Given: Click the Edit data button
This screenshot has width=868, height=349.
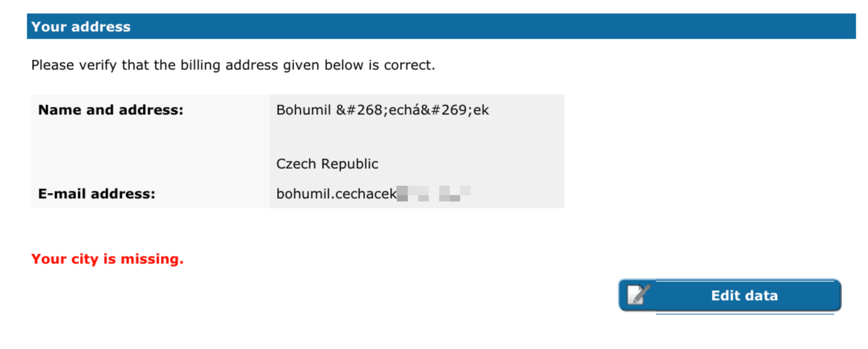Looking at the screenshot, I should click(729, 295).
